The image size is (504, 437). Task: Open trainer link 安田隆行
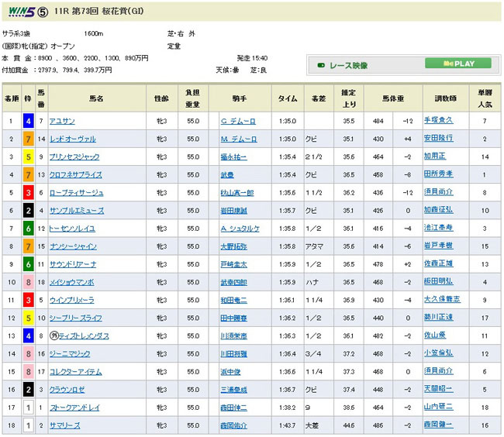(437, 139)
